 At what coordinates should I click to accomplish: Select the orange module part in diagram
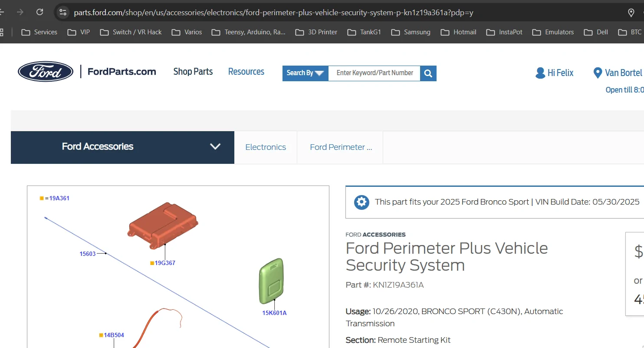[x=163, y=225]
